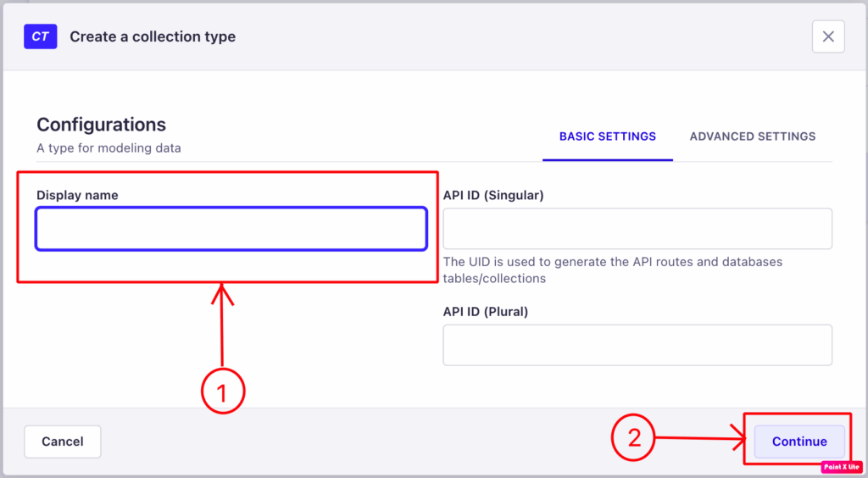The image size is (868, 478).
Task: Click the API ID (Plural) label
Action: pyautogui.click(x=486, y=312)
